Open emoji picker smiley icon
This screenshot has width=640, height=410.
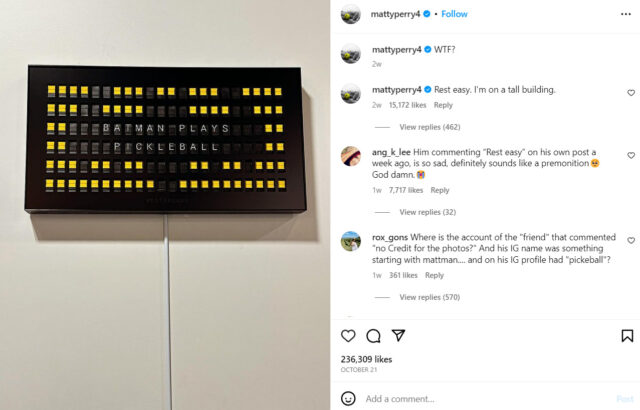pyautogui.click(x=348, y=399)
